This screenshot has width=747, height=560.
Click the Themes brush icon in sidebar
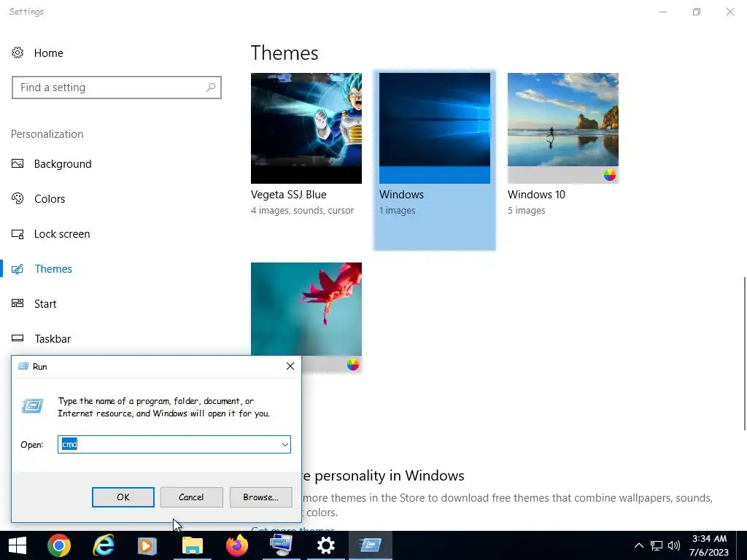click(18, 269)
